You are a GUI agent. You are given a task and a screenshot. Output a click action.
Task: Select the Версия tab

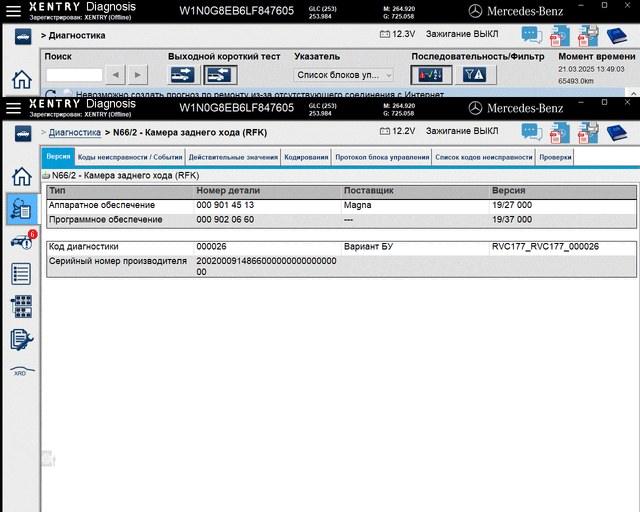point(58,157)
